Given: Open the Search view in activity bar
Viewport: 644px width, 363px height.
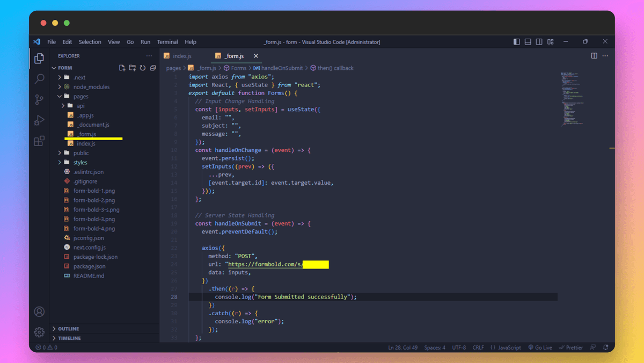Looking at the screenshot, I should tap(39, 79).
